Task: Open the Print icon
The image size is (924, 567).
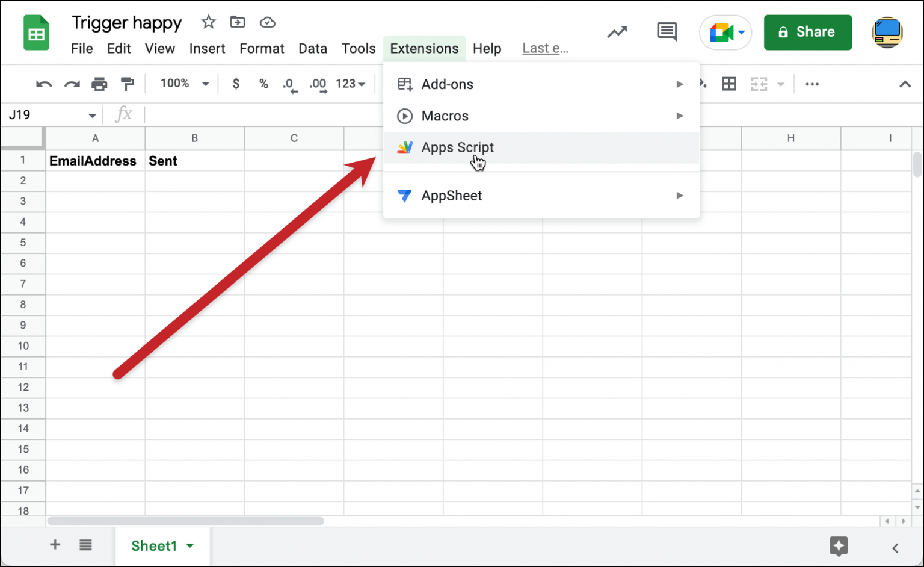Action: click(x=99, y=84)
